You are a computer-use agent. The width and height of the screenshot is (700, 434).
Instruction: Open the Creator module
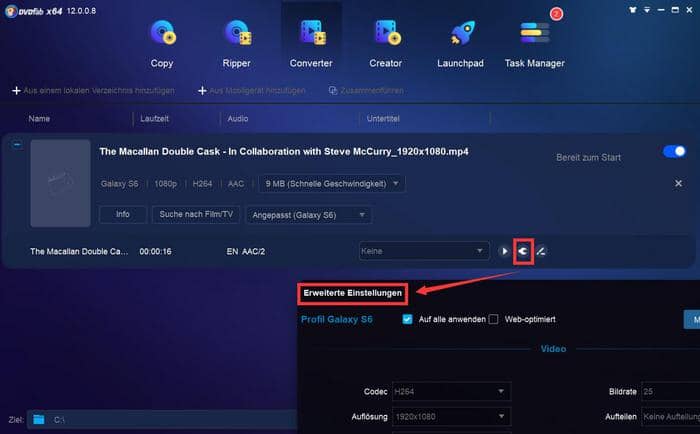click(x=386, y=44)
